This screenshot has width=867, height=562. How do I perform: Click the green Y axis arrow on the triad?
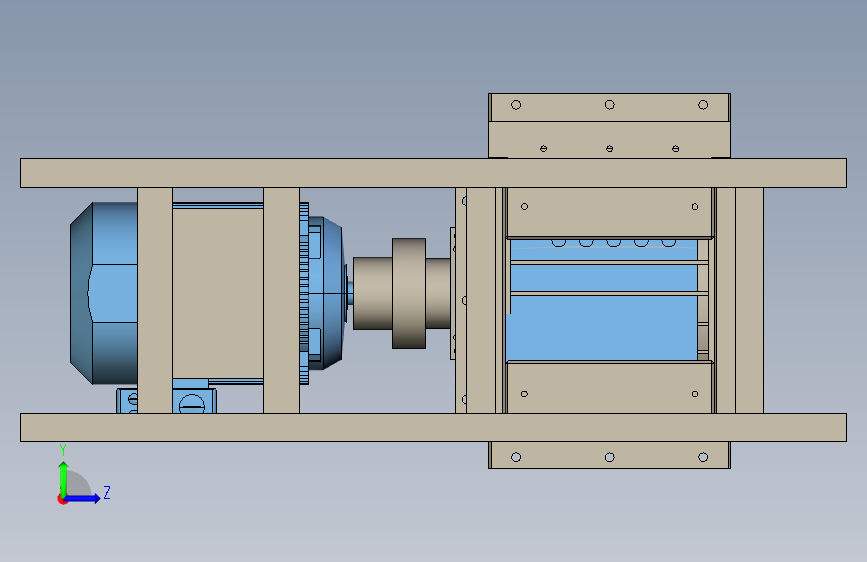[x=64, y=478]
